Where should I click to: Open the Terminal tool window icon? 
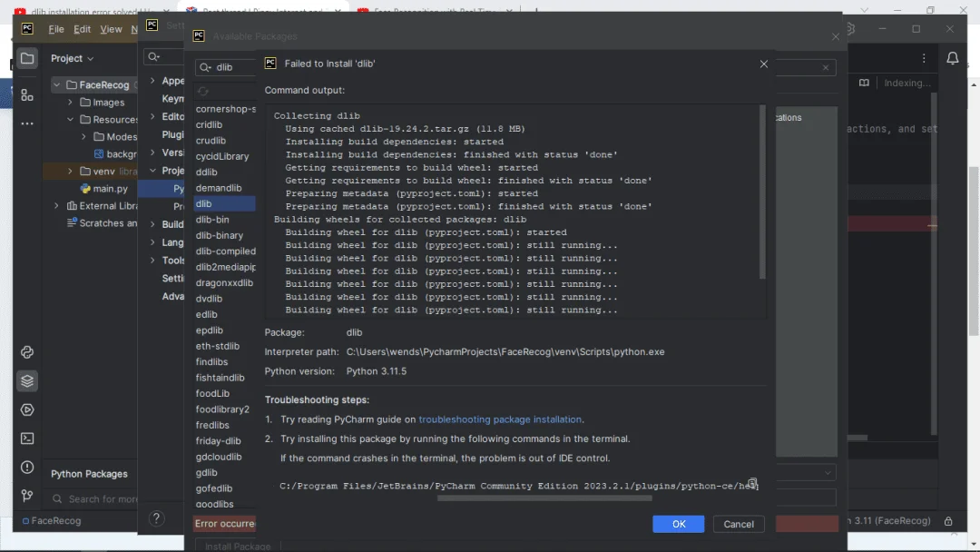coord(27,439)
